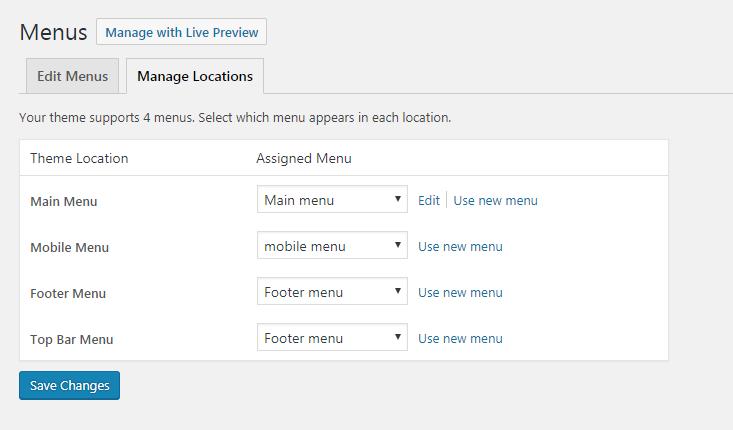
Task: Click the Theme Location column header
Action: pyautogui.click(x=79, y=158)
